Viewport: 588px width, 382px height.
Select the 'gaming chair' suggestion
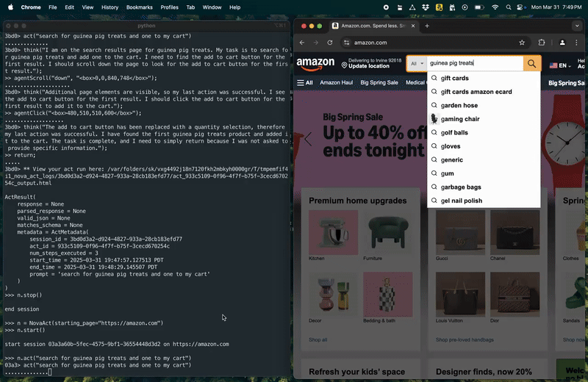(484, 119)
